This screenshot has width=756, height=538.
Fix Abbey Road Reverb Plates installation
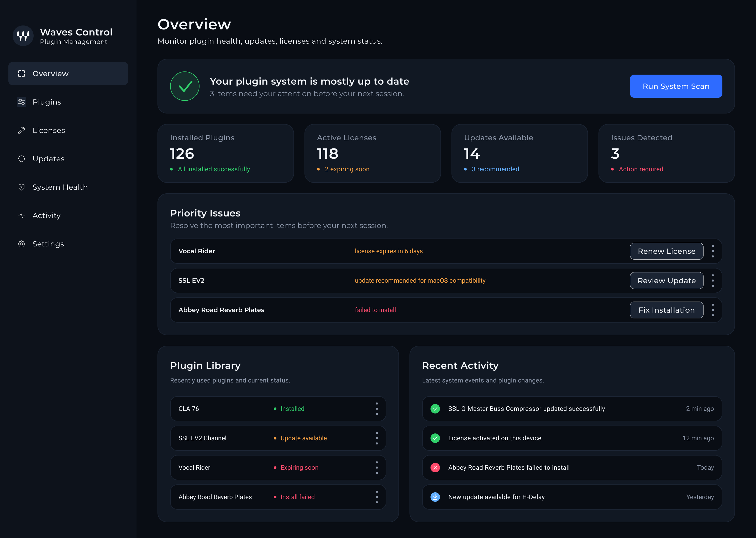point(666,310)
